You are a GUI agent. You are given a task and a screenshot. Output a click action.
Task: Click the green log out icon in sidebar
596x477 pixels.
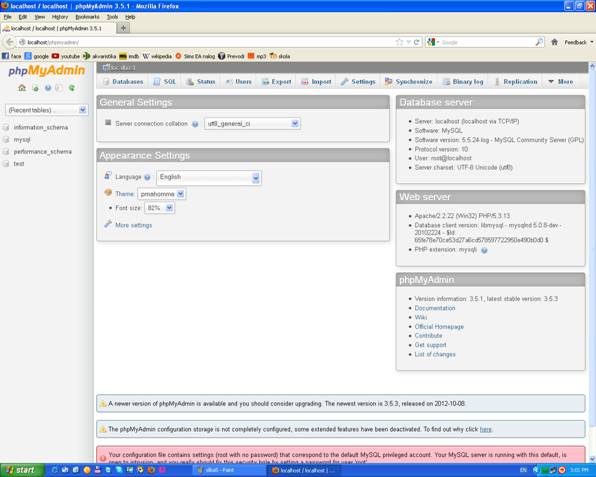pyautogui.click(x=35, y=88)
